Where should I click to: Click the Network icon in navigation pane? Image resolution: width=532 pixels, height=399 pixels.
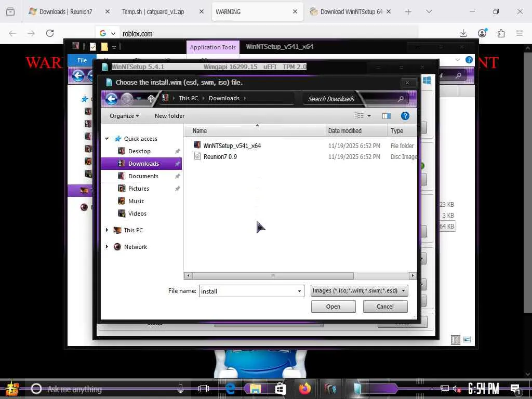click(117, 247)
